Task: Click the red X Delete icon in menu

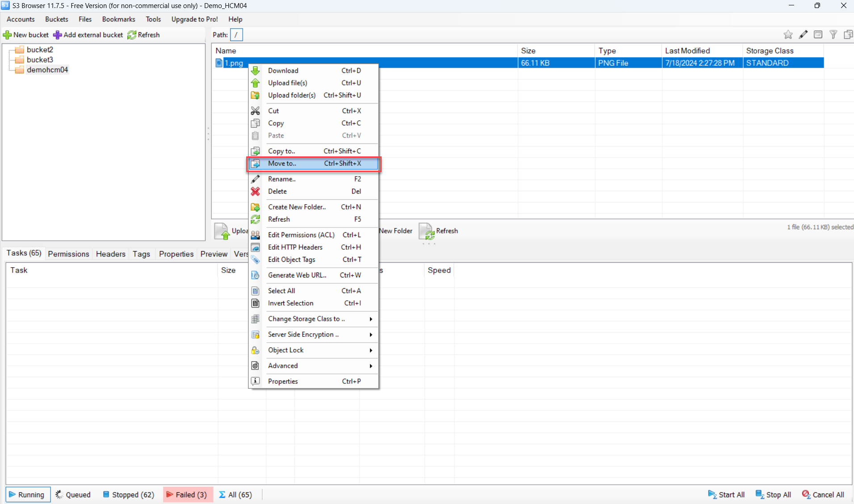Action: [255, 191]
